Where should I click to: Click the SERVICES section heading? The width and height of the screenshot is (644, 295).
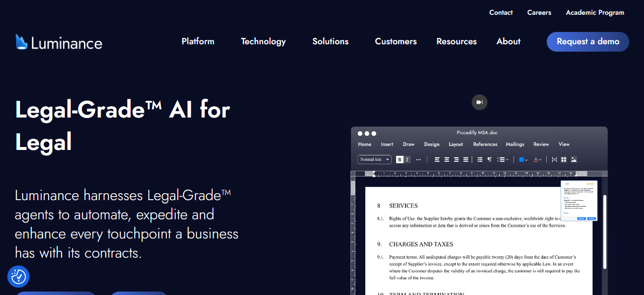(403, 206)
